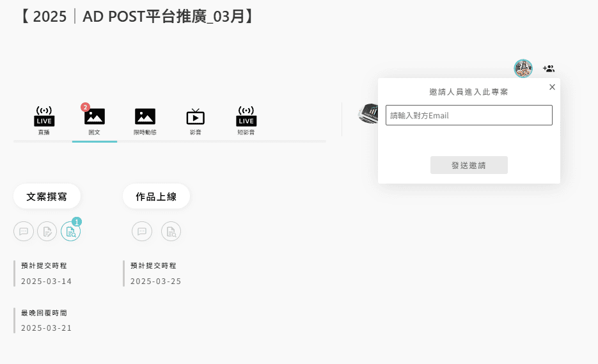Switch to the 限時動態 stories tab
The width and height of the screenshot is (598, 364).
pyautogui.click(x=145, y=120)
